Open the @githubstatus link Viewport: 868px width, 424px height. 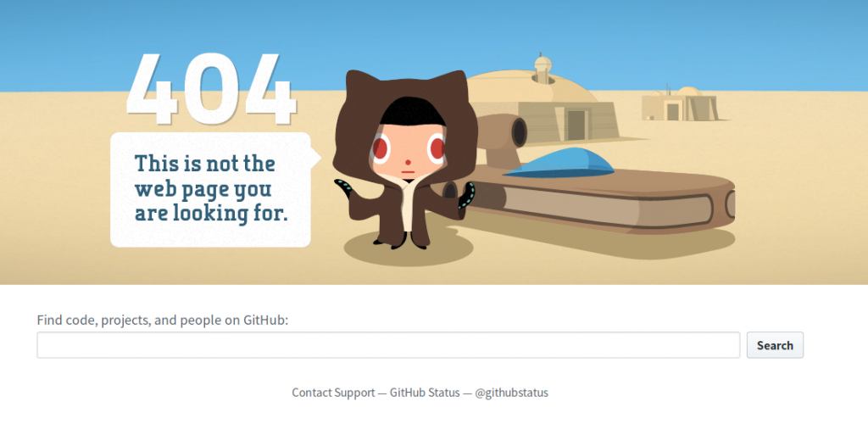(x=511, y=393)
